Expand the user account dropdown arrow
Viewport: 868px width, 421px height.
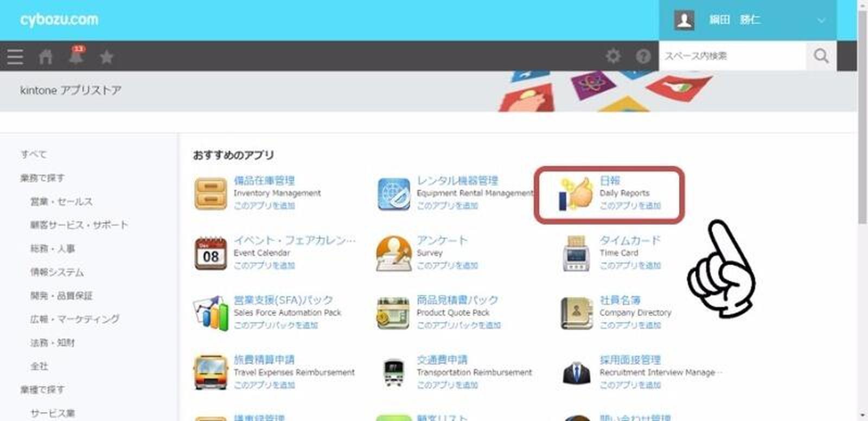point(821,21)
